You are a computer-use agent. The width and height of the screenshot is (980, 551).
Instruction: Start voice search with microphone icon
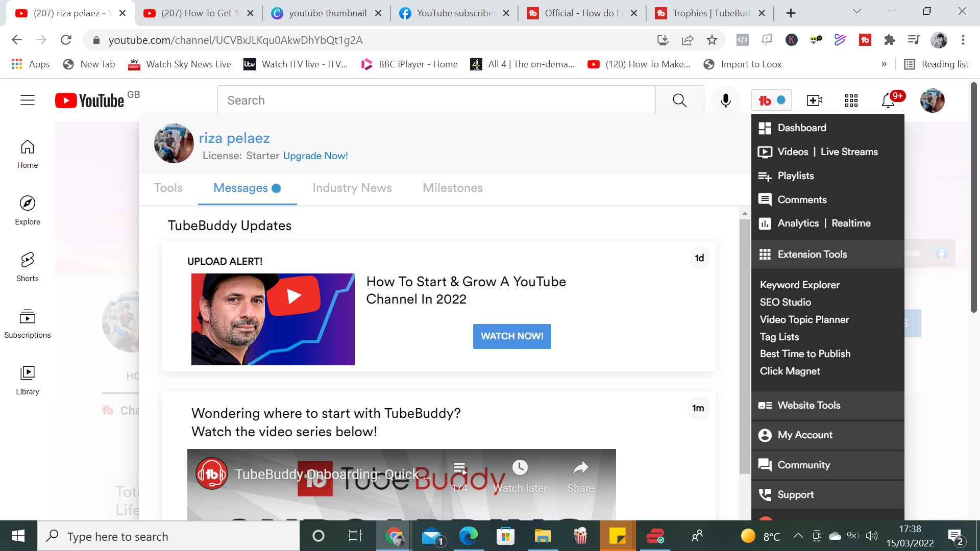click(x=725, y=101)
